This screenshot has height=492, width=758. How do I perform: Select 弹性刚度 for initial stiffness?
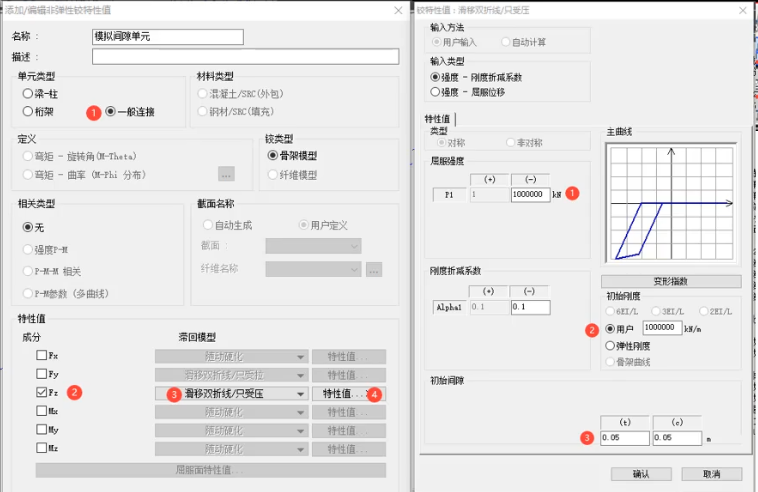610,345
